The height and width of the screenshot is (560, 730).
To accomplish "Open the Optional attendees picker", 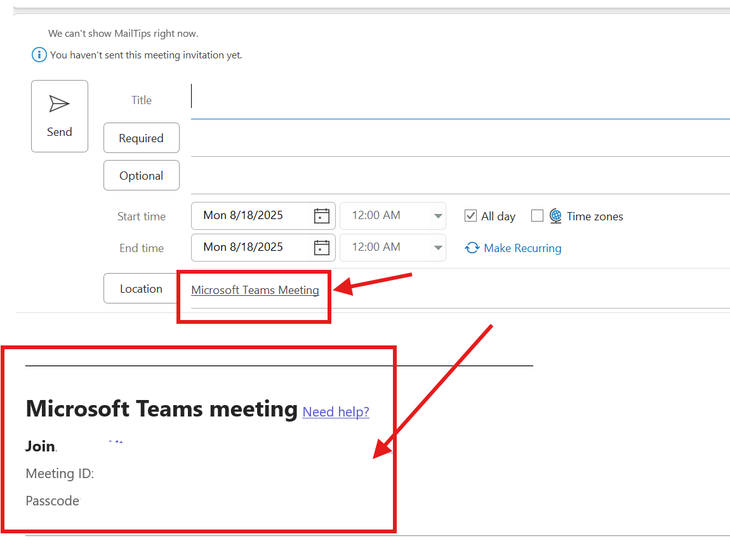I will [x=142, y=175].
